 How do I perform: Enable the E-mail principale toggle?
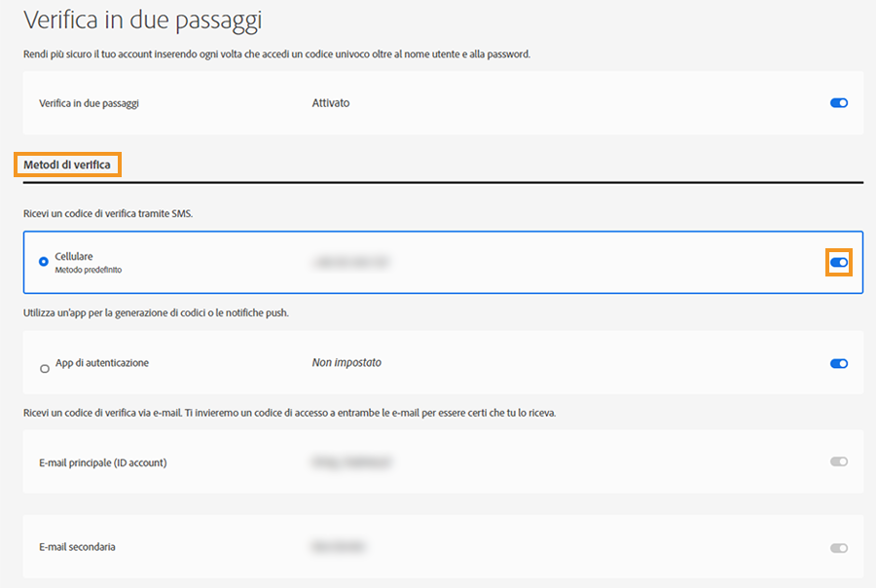(x=839, y=461)
